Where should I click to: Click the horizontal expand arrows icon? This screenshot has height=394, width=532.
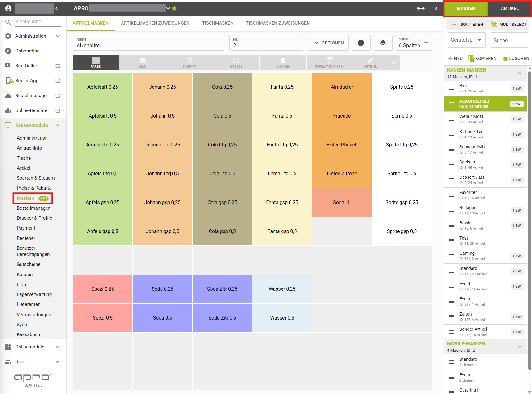420,8
